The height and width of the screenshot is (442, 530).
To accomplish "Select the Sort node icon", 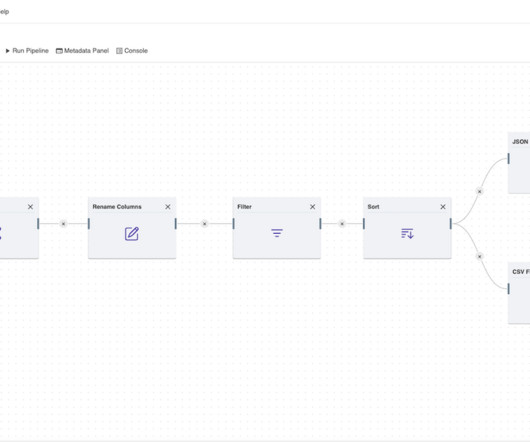I will point(407,233).
